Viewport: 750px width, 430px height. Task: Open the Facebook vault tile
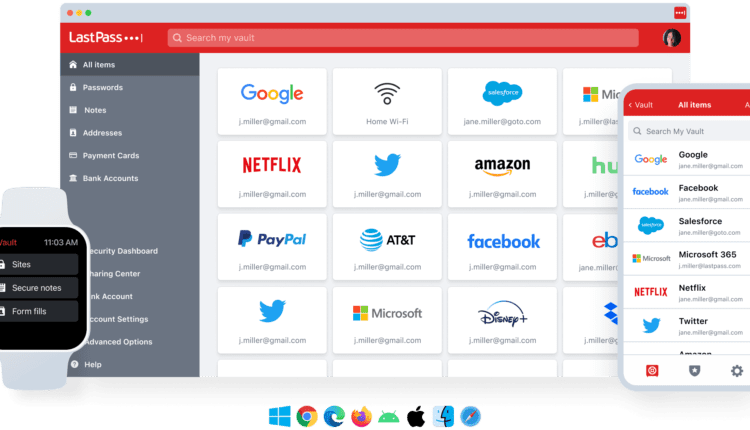click(502, 247)
